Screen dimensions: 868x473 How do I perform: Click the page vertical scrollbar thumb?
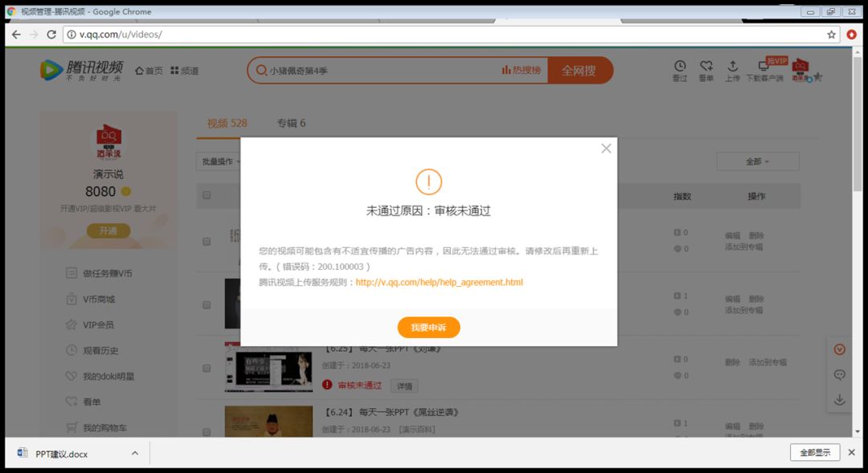tap(858, 124)
